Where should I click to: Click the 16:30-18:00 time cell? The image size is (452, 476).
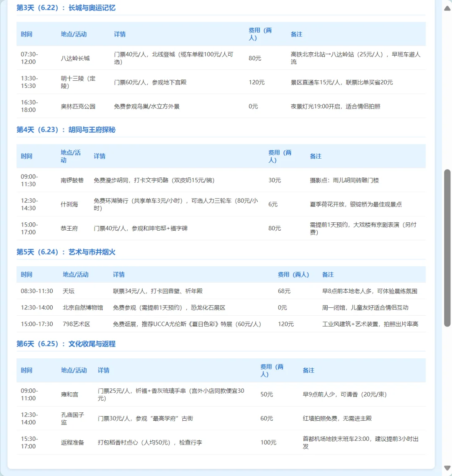[29, 106]
